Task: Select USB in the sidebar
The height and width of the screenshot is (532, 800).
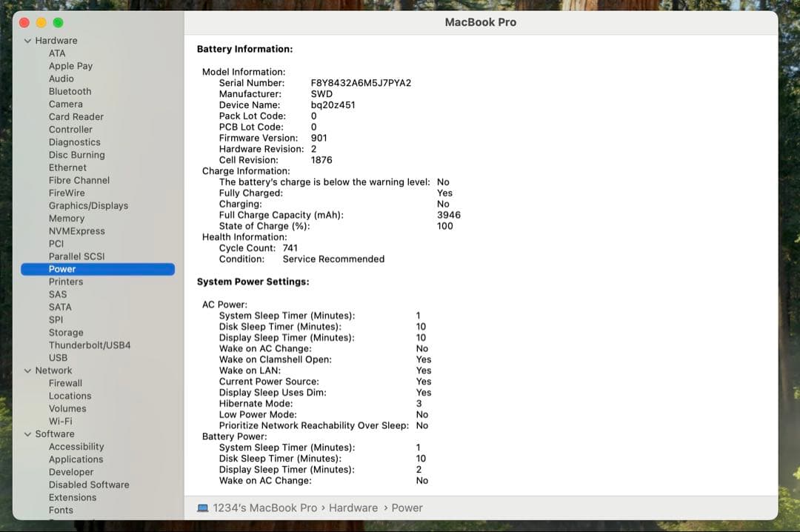Action: pos(57,357)
